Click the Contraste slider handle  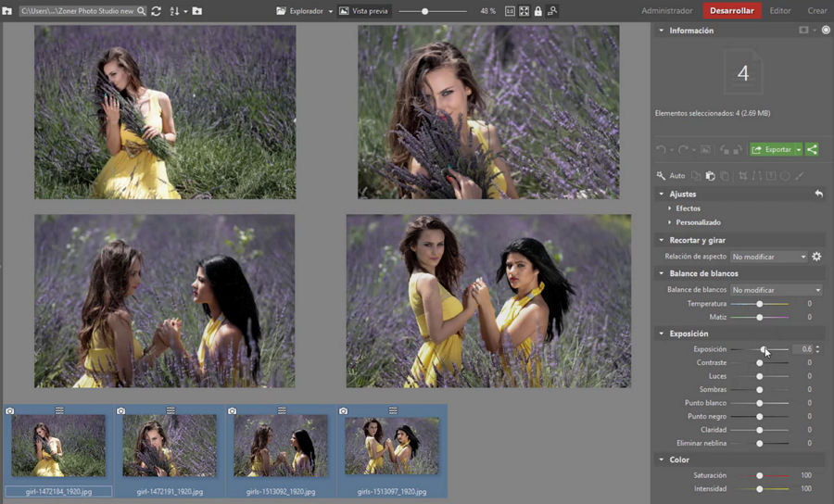[x=760, y=363]
